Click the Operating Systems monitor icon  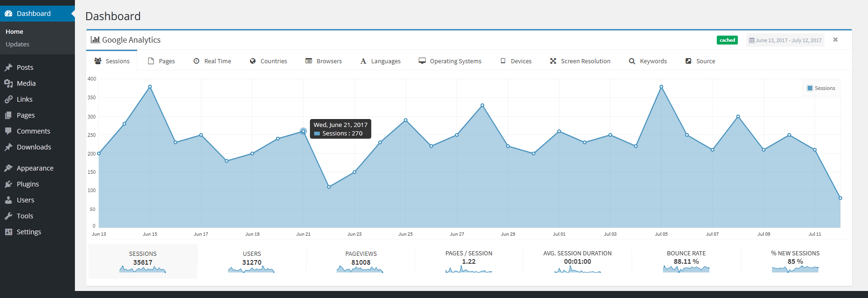coord(422,61)
